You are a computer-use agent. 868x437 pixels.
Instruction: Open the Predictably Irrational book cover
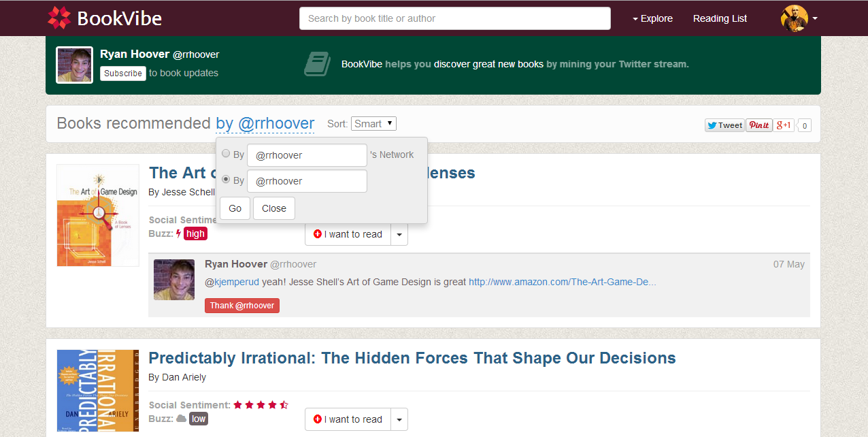pyautogui.click(x=98, y=391)
